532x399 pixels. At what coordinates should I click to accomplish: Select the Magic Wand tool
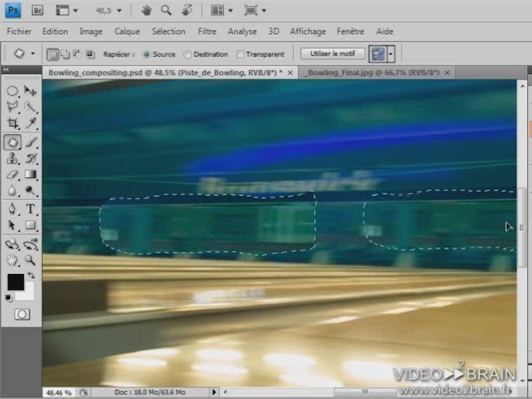click(30, 107)
